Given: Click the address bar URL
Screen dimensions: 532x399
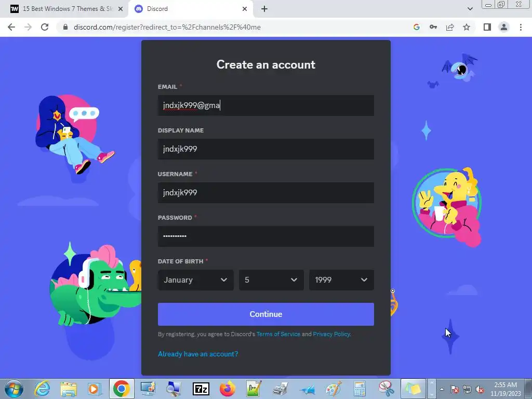Looking at the screenshot, I should tap(167, 27).
